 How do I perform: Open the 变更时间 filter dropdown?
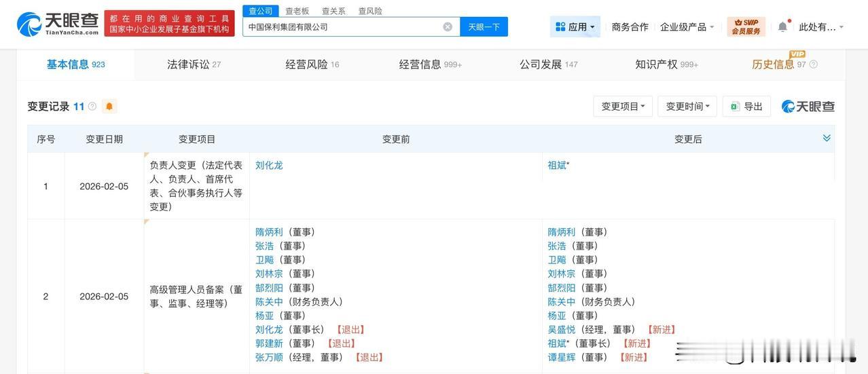pos(687,107)
